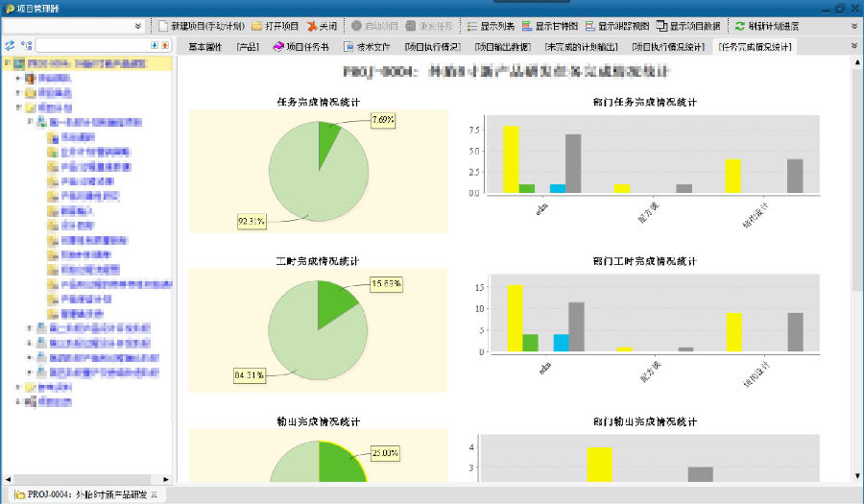Click the blue refresh arrows icon above the tree

(x=10, y=45)
